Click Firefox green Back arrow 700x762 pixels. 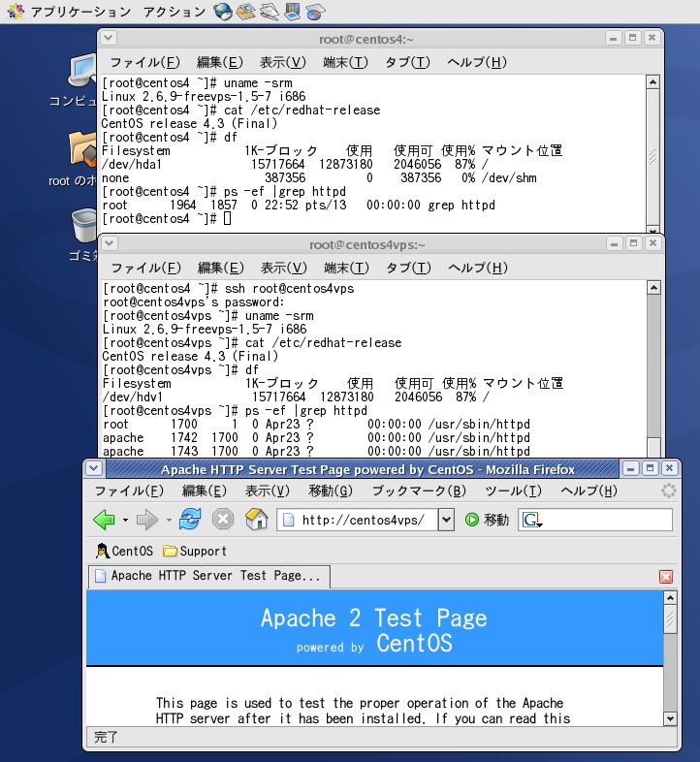pyautogui.click(x=104, y=520)
